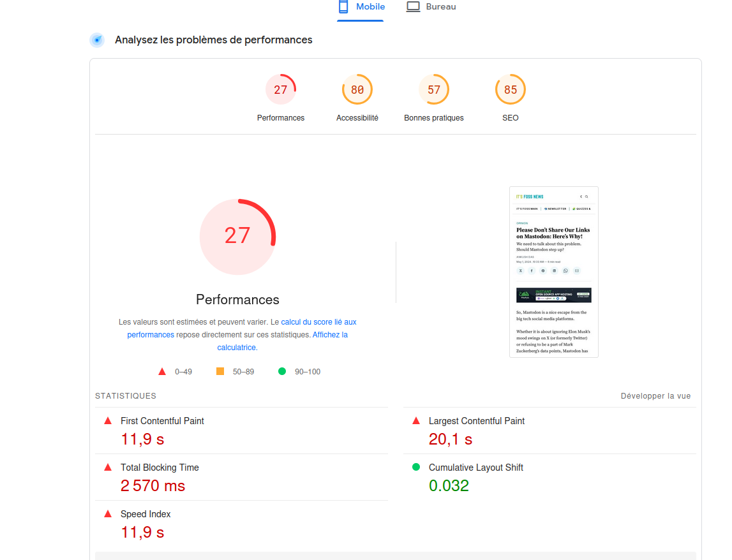Viewport: 732px width, 560px height.
Task: Click the red triangle beside Total Blocking Time
Action: (108, 468)
